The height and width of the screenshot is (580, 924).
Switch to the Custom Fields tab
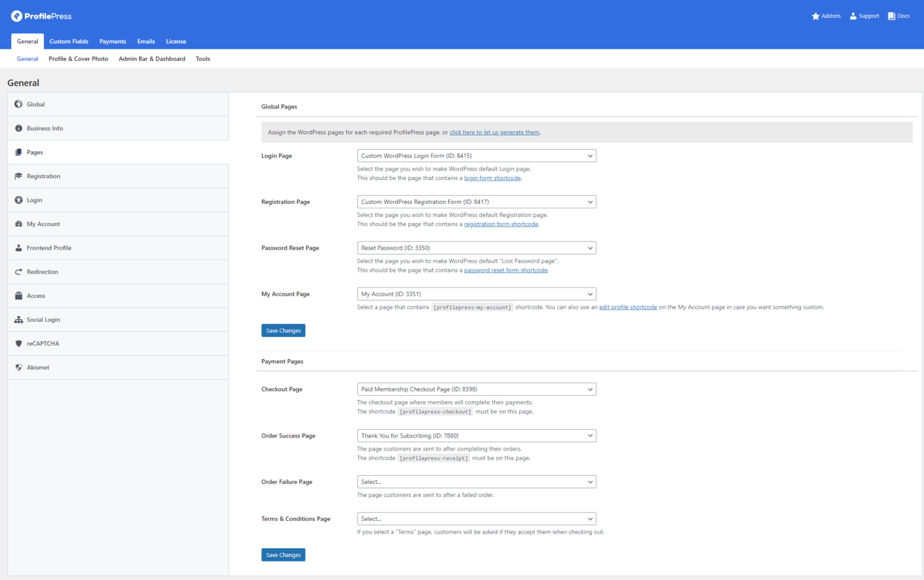(x=69, y=41)
